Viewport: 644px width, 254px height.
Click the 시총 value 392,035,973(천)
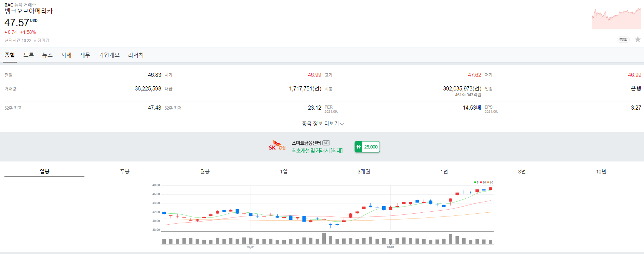tap(462, 88)
